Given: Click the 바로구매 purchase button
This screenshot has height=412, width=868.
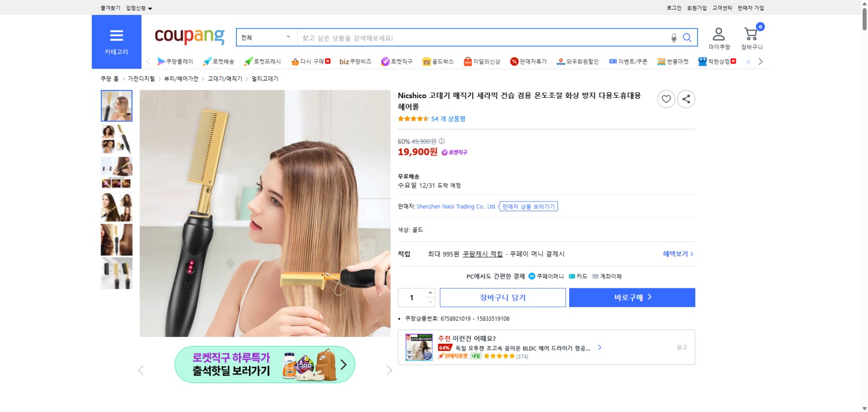Looking at the screenshot, I should click(632, 297).
